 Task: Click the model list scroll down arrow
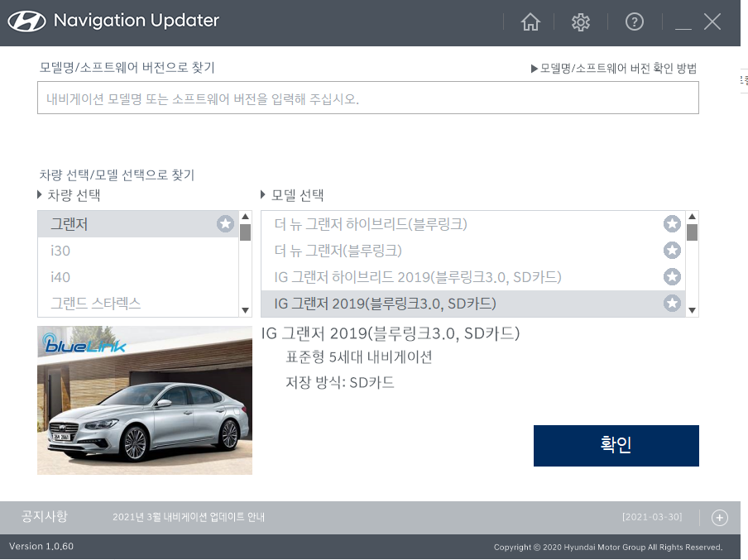(x=692, y=310)
